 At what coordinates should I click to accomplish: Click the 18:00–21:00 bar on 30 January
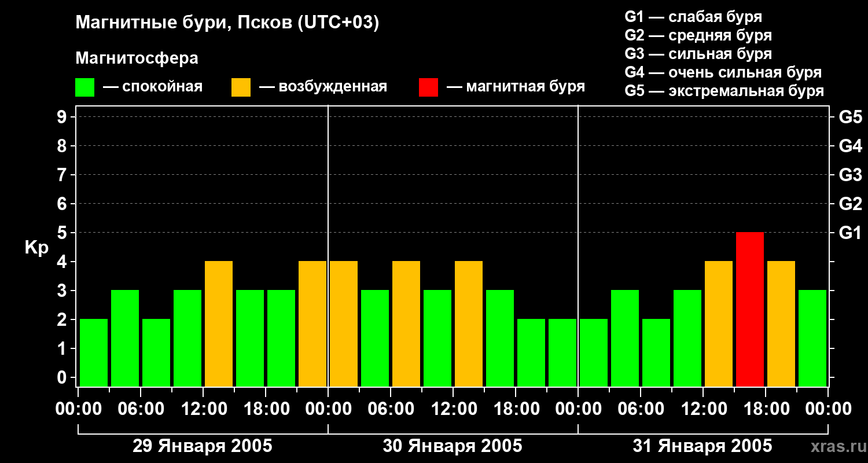(x=531, y=352)
